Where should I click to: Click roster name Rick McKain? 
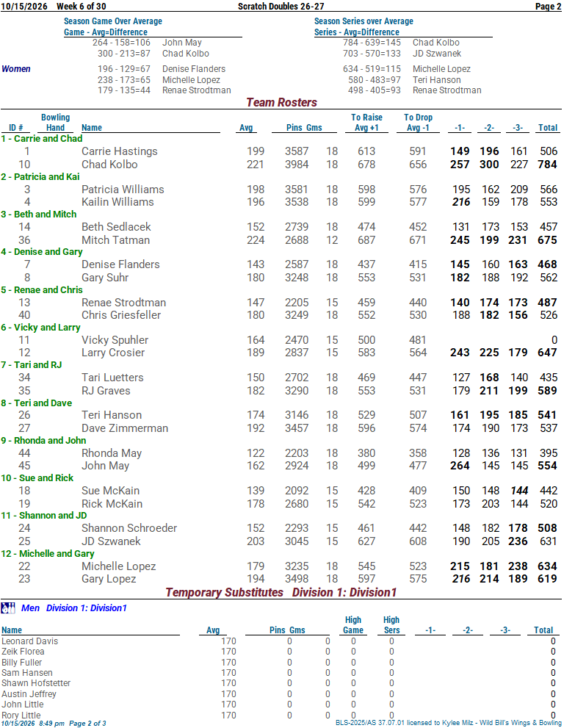112,504
